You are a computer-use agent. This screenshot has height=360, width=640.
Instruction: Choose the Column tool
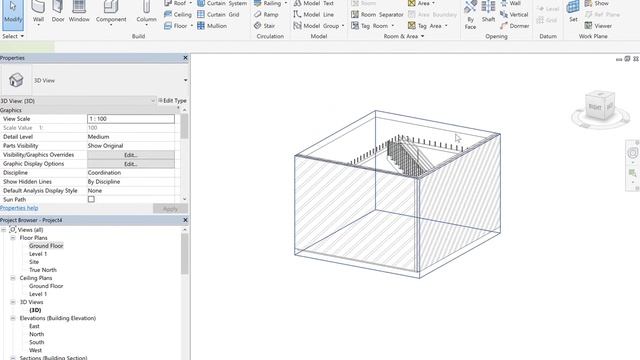pos(146,13)
